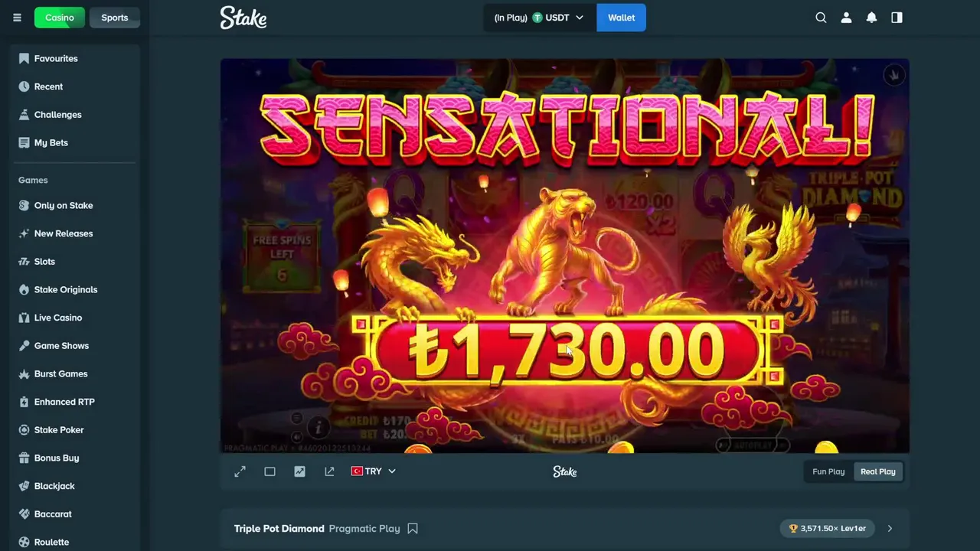
Task: Expand the Lev1er win details chevron
Action: click(x=890, y=528)
